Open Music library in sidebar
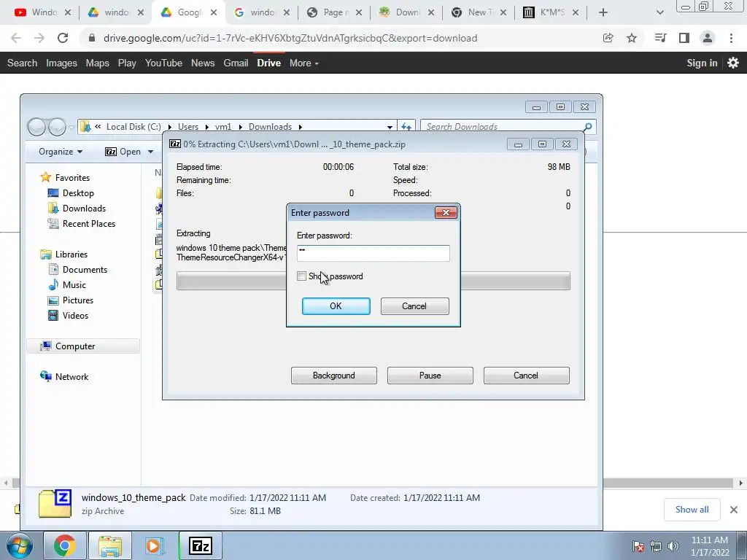The image size is (747, 560). point(66,285)
